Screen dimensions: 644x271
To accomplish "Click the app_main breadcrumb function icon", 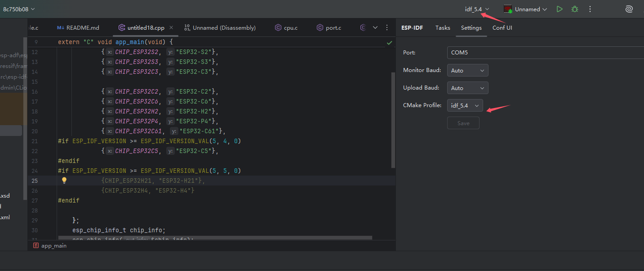I will click(x=36, y=246).
